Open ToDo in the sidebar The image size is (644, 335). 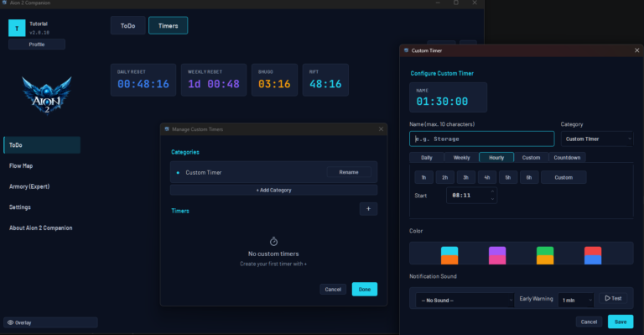pyautogui.click(x=42, y=145)
